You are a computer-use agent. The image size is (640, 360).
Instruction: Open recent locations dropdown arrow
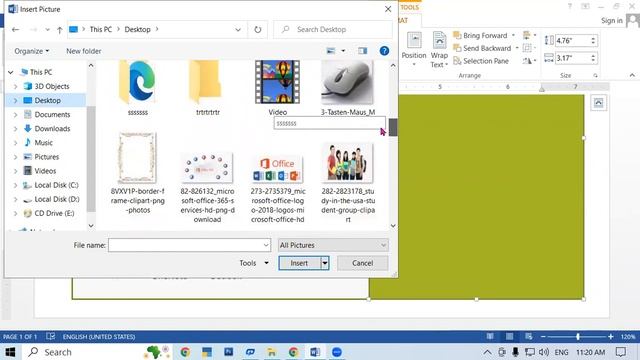click(47, 29)
